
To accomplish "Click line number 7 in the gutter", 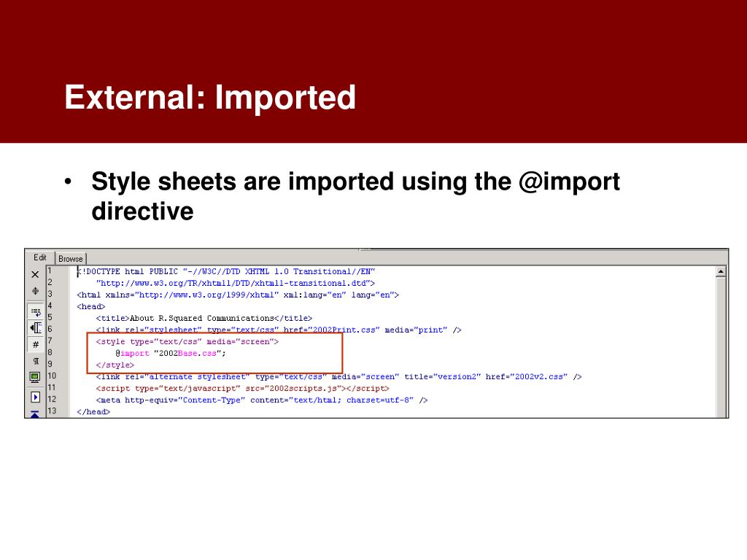I will coord(50,341).
